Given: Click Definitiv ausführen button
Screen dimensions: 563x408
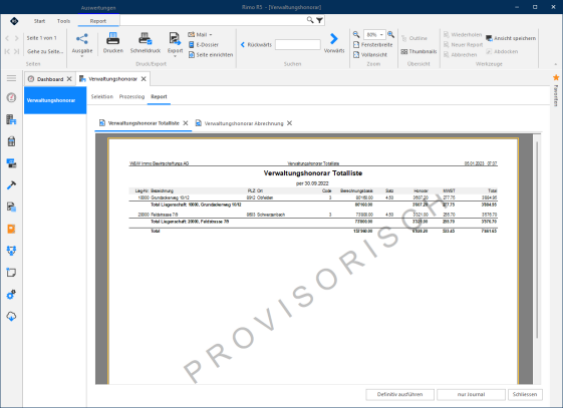Looking at the screenshot, I should [400, 394].
